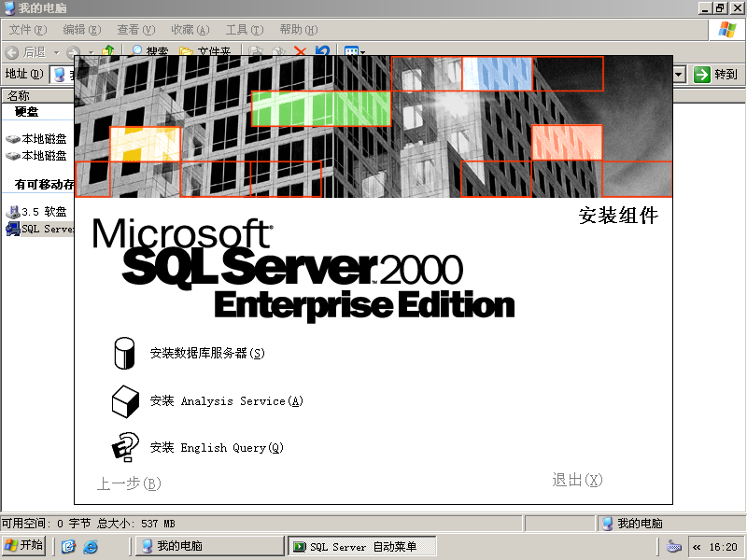
Task: Click the Up folder icon
Action: pyautogui.click(x=108, y=50)
